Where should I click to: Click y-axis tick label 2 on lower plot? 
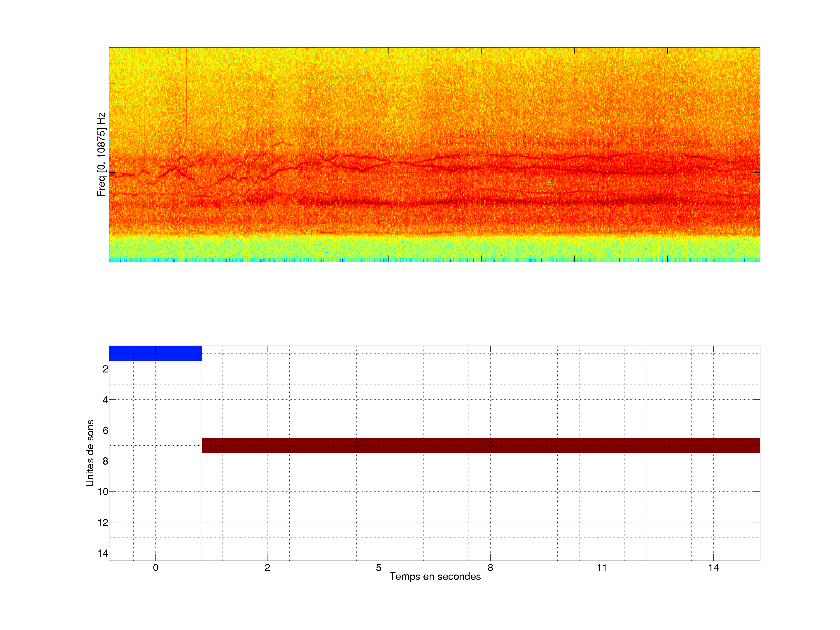pos(105,369)
